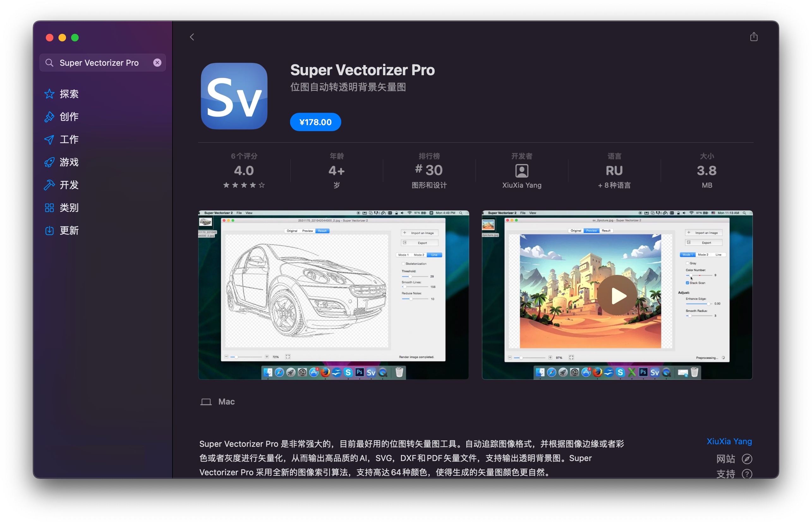Click the Mac platform label
This screenshot has height=522, width=812.
[x=227, y=402]
